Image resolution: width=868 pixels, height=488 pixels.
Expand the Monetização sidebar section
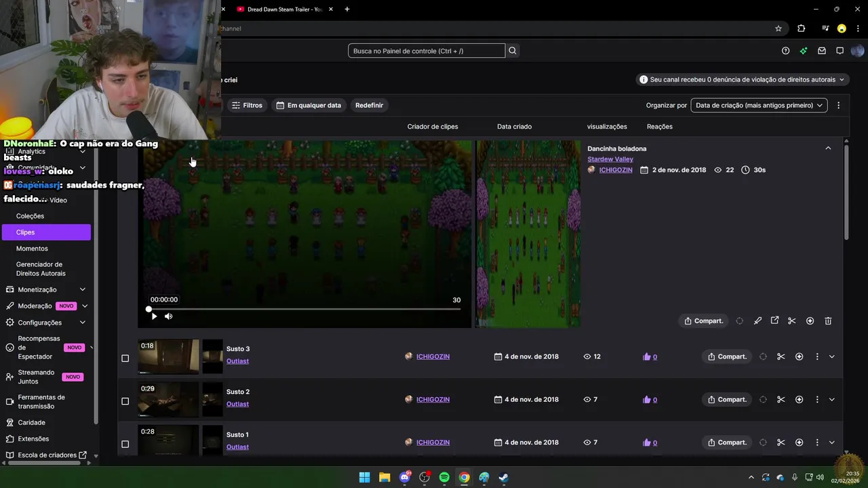pos(83,289)
